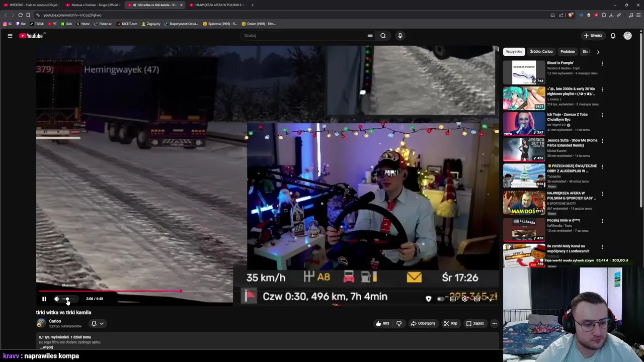Open the Brave Shields lion icon
The image size is (644, 362).
point(571,15)
